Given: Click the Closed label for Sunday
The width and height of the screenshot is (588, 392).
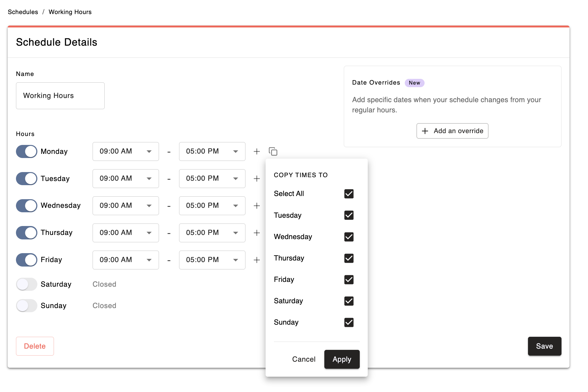Looking at the screenshot, I should coord(104,305).
